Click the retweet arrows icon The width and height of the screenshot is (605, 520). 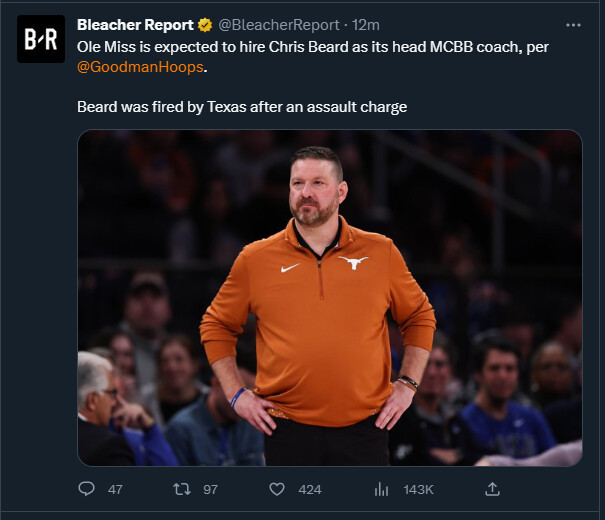[x=181, y=489]
